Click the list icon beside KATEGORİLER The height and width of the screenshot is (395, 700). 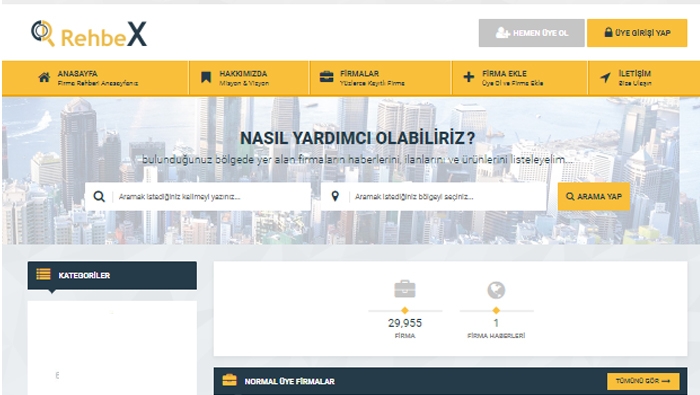click(x=43, y=274)
